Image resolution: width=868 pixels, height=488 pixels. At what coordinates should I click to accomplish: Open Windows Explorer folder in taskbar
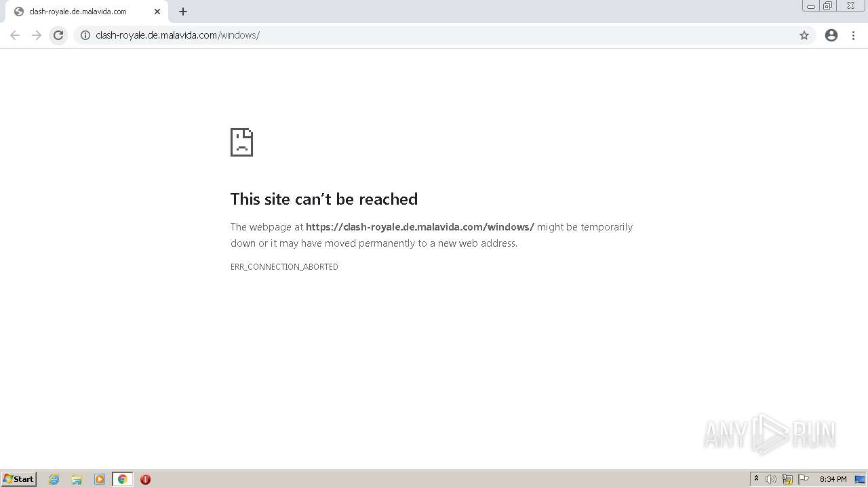(x=77, y=479)
